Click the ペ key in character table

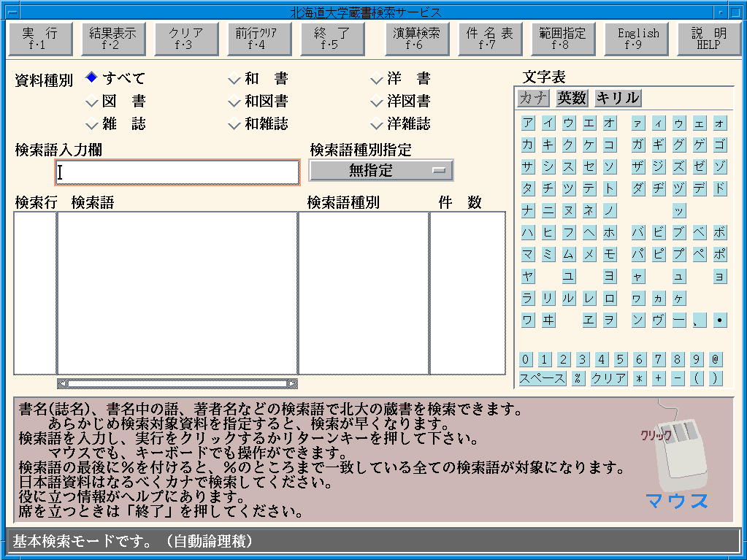click(x=700, y=254)
